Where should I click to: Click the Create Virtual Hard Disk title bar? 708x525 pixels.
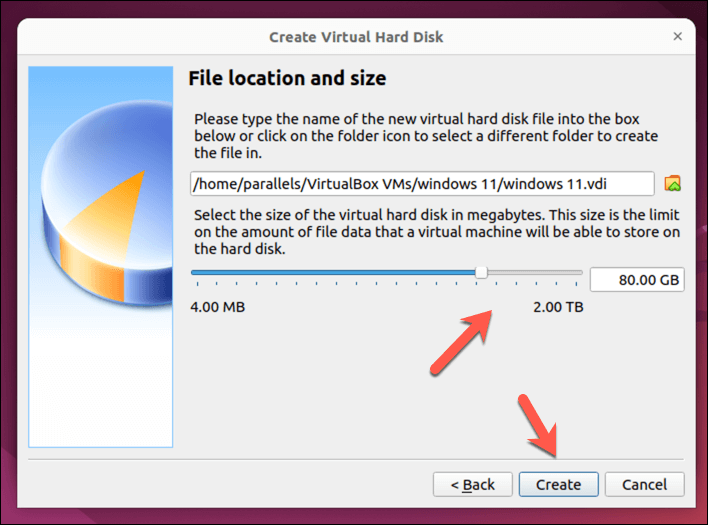coord(355,37)
